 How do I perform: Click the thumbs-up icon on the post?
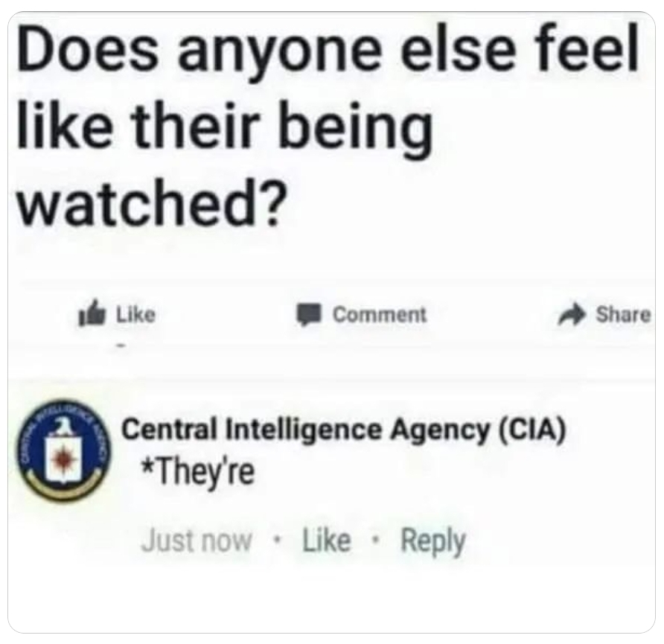click(92, 313)
